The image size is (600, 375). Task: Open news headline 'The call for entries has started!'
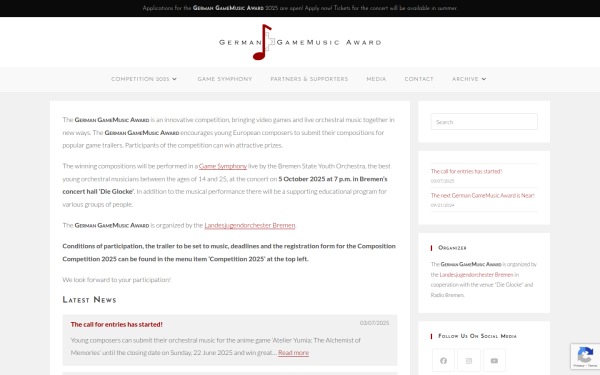(117, 324)
